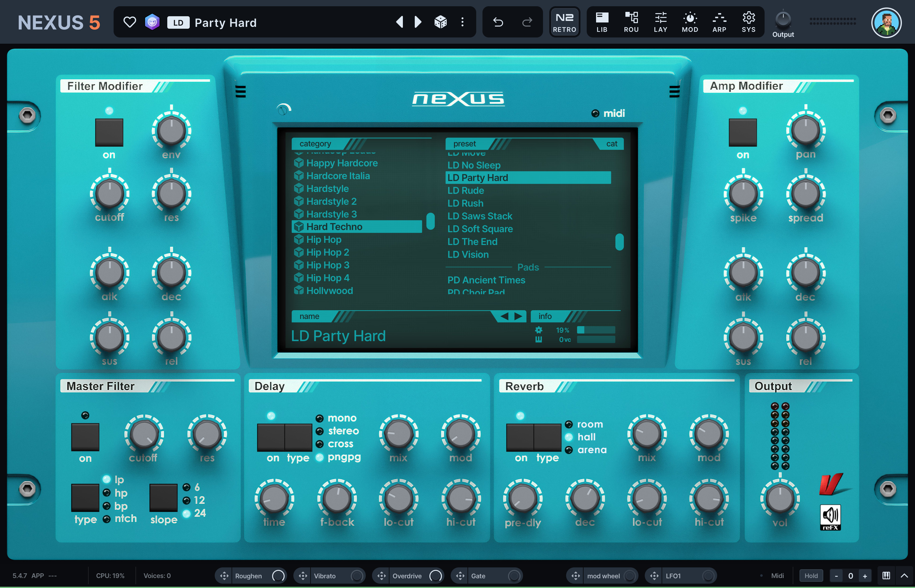
Task: Open the three-dot preset options menu
Action: (462, 22)
